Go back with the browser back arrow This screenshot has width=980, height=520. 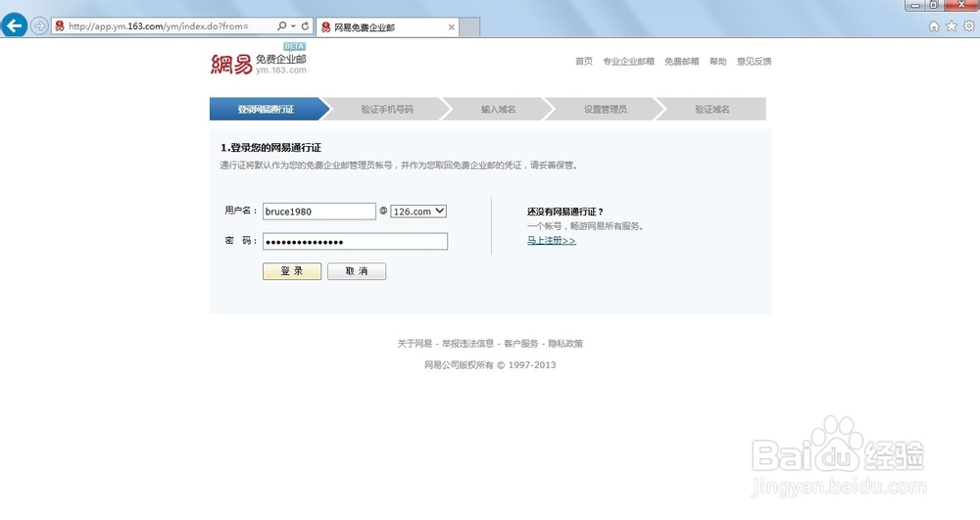click(x=15, y=26)
